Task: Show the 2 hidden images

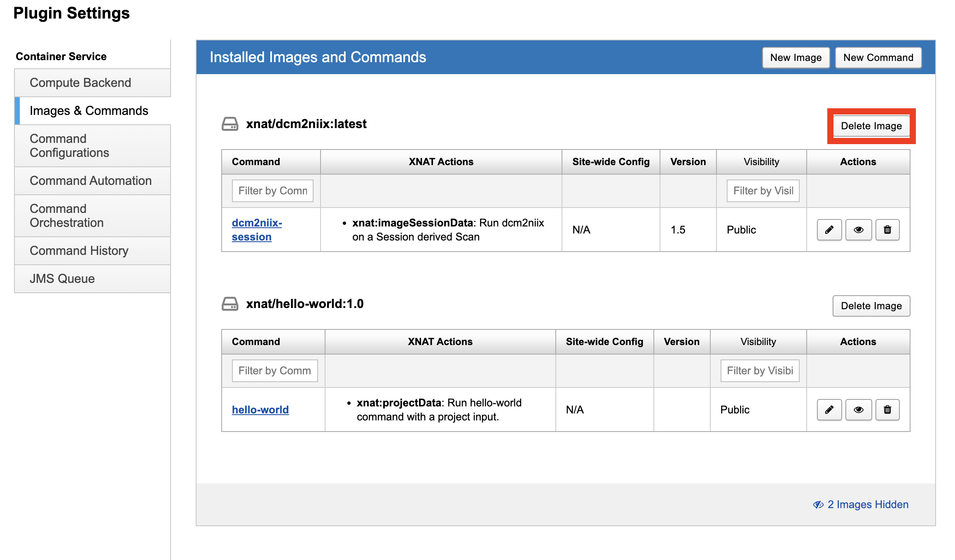Action: pos(861,504)
